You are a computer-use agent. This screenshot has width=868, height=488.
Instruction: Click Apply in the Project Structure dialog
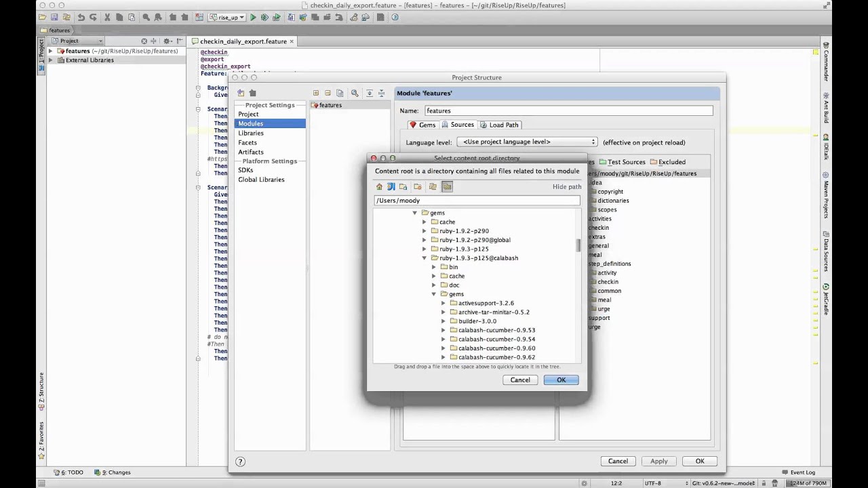[658, 462]
